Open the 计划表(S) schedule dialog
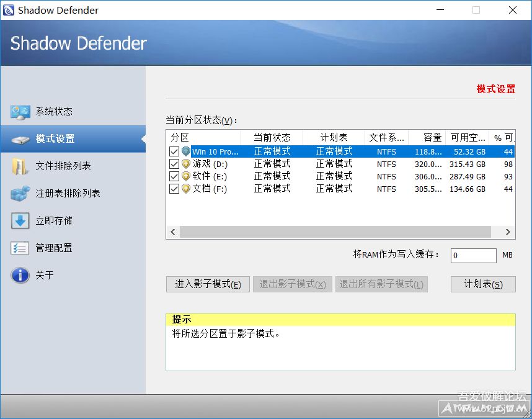The image size is (532, 419). (x=483, y=284)
